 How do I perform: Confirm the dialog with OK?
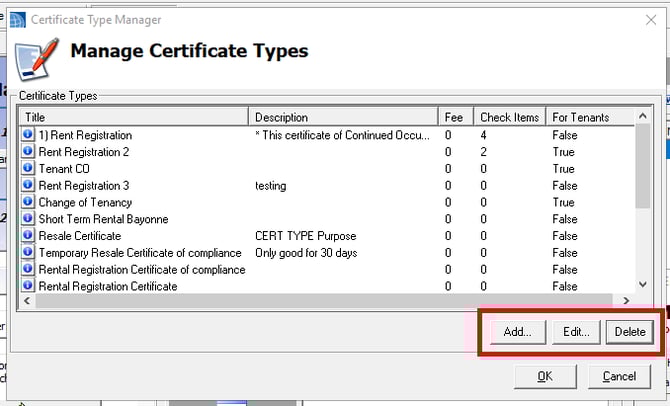(544, 376)
